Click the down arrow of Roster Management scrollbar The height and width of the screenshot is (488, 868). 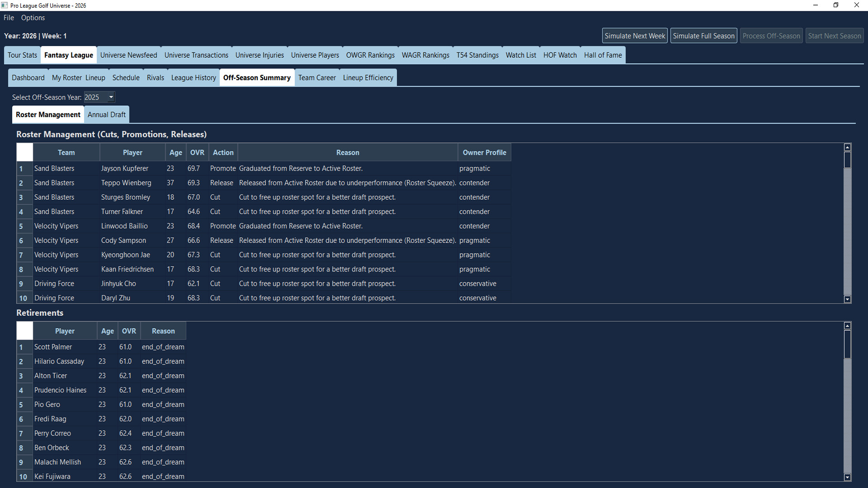point(847,299)
